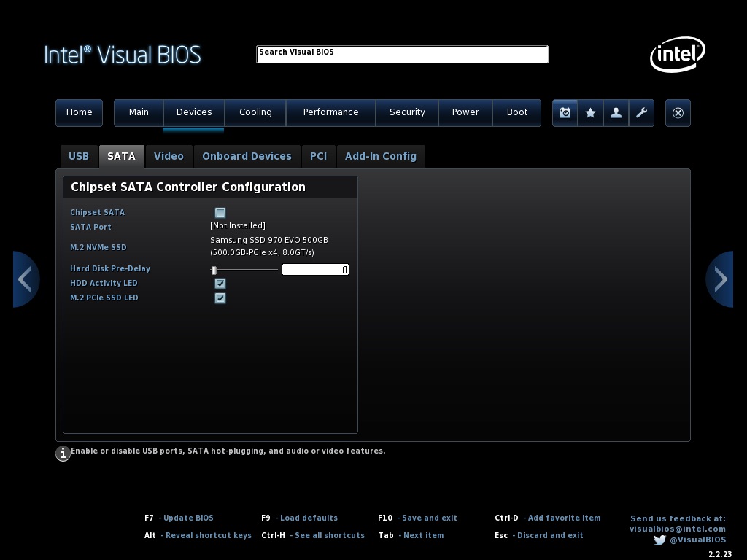This screenshot has height=560, width=747.
Task: Click the 2.2.23 version number
Action: point(720,554)
